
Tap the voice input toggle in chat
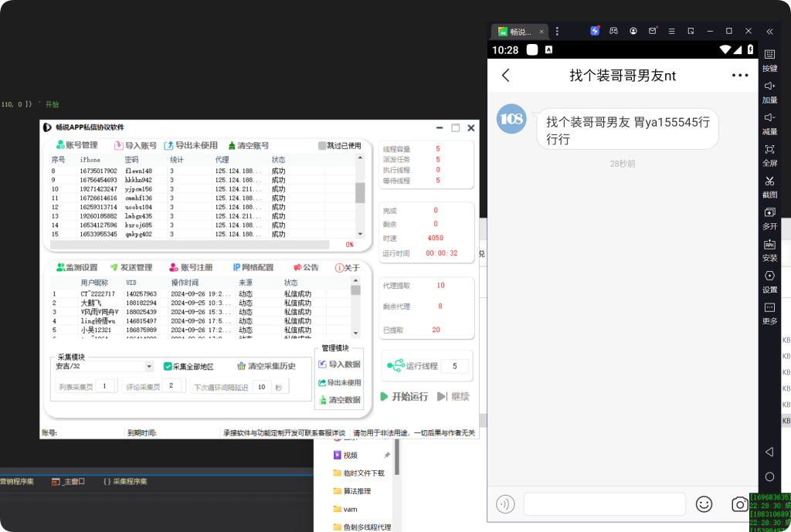(x=505, y=504)
